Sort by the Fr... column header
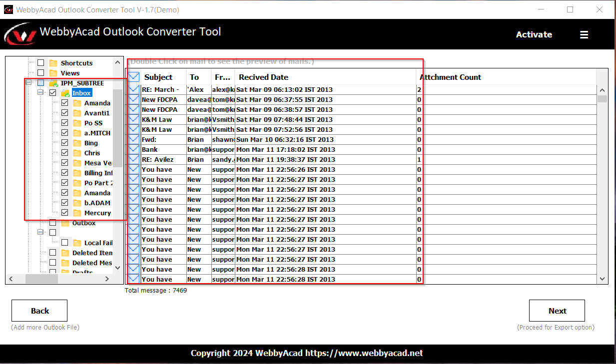The image size is (616, 364). tap(222, 77)
